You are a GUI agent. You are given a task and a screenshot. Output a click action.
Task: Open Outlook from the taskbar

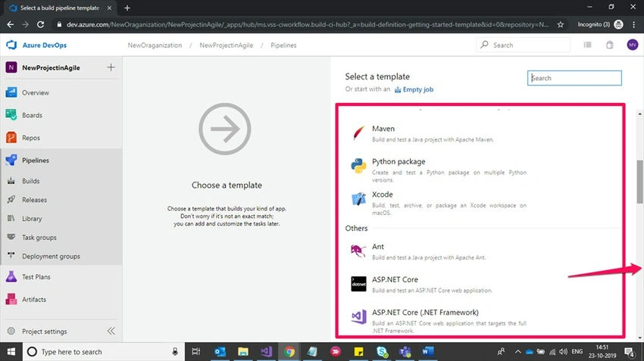(x=220, y=352)
